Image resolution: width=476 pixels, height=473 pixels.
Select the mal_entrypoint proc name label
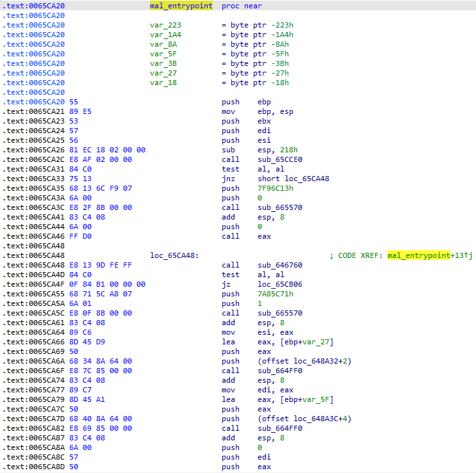click(x=181, y=6)
